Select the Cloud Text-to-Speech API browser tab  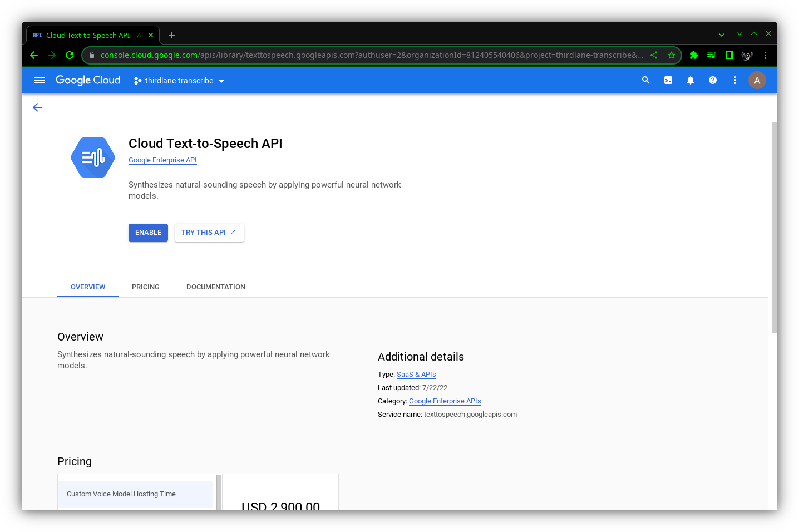click(x=93, y=35)
